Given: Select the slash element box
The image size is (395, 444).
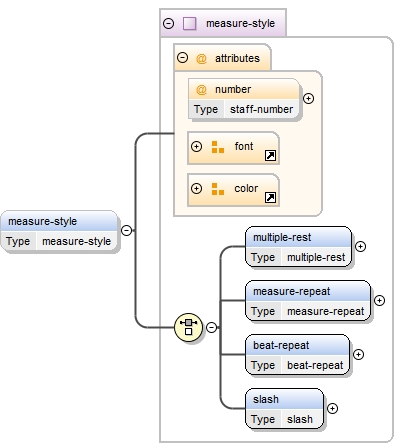Looking at the screenshot, I should point(285,409).
